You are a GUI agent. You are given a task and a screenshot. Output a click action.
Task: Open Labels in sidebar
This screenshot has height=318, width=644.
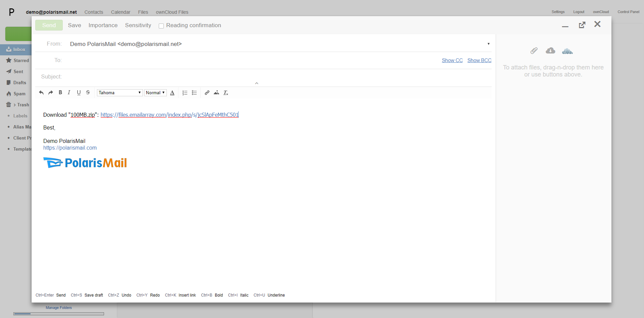point(20,116)
